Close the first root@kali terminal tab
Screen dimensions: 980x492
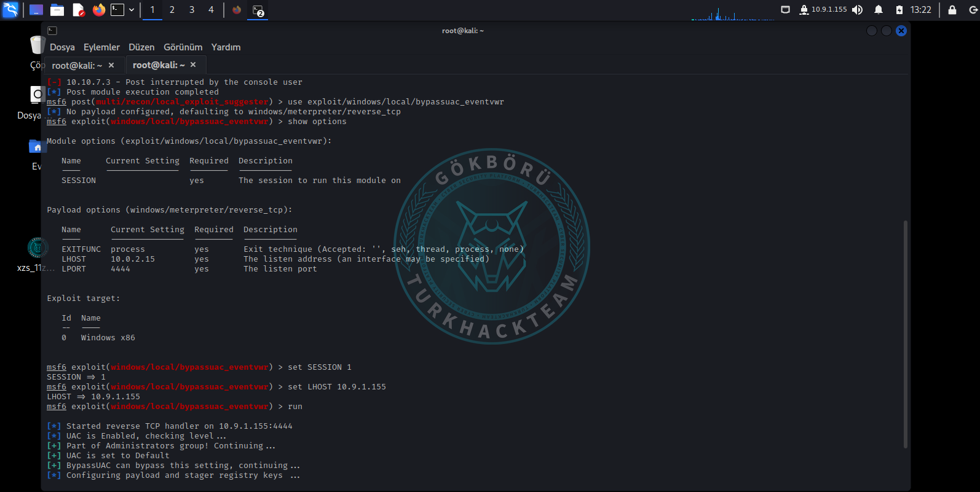coord(111,65)
